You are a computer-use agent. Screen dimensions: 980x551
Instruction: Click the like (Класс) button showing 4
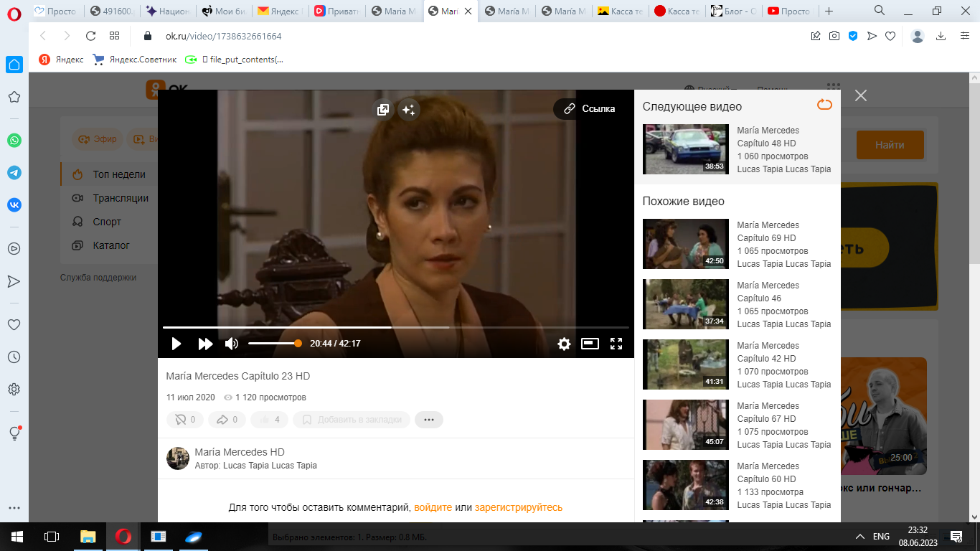coord(269,420)
